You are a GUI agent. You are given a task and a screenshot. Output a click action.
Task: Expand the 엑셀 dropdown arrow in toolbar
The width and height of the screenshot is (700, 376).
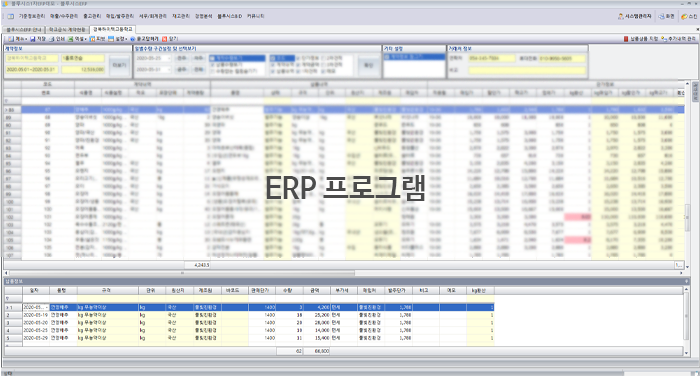tap(85, 39)
